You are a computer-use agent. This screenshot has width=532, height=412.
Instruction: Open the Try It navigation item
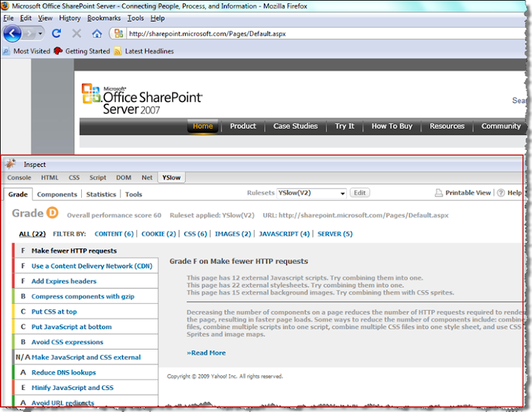click(x=344, y=126)
